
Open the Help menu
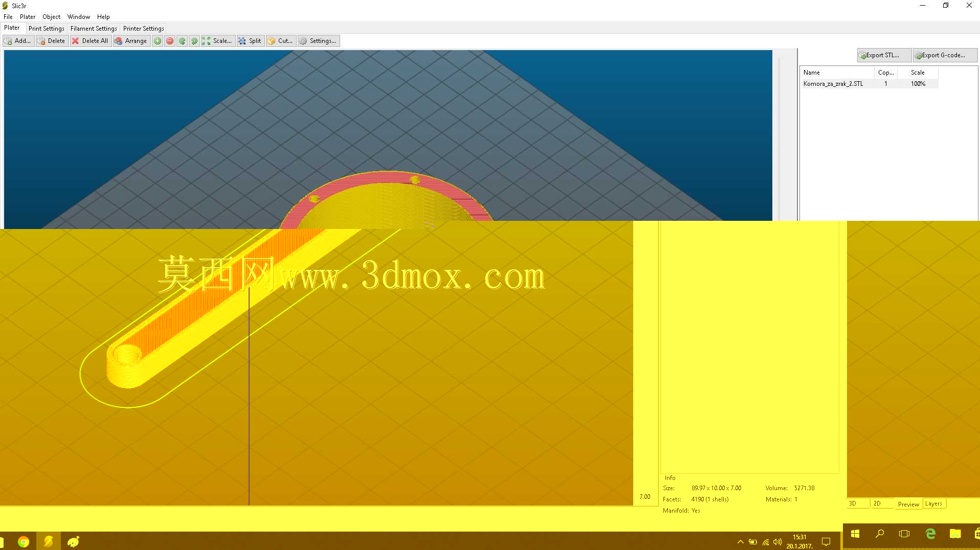(103, 17)
